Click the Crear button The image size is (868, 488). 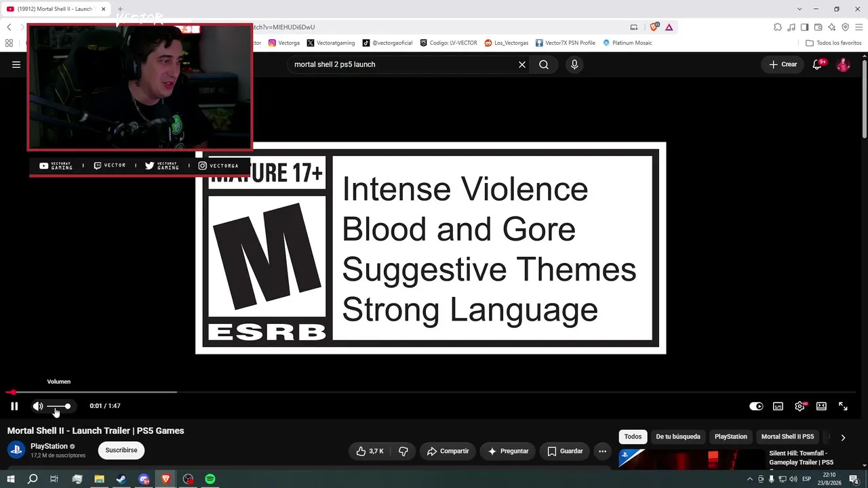pyautogui.click(x=783, y=64)
